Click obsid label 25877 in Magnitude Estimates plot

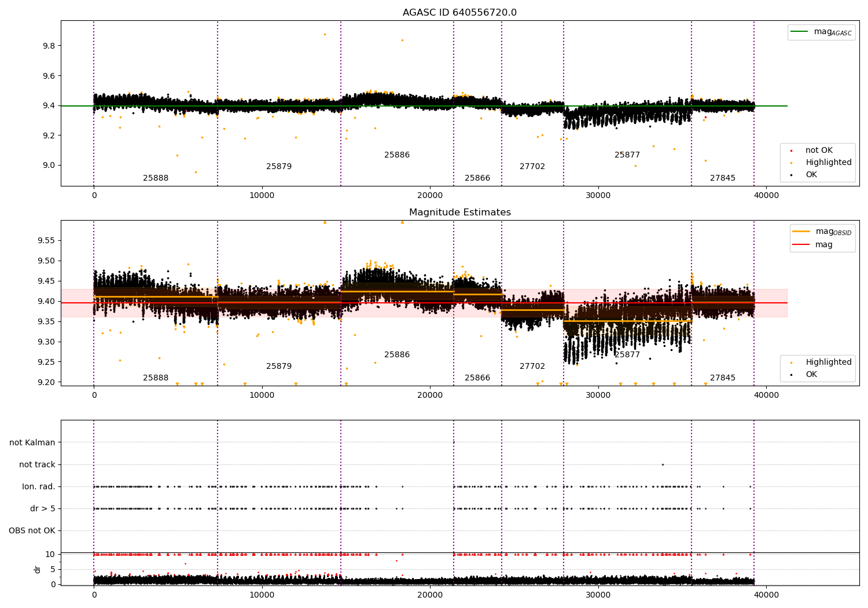(627, 355)
